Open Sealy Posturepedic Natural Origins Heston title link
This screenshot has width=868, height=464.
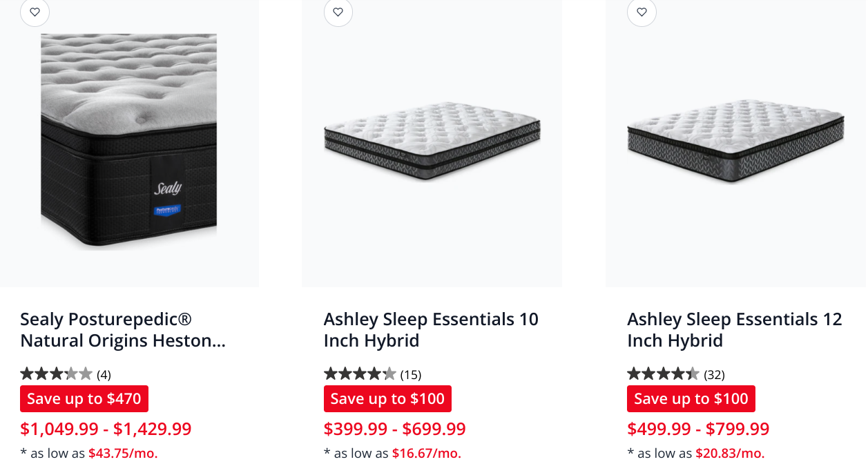[123, 330]
